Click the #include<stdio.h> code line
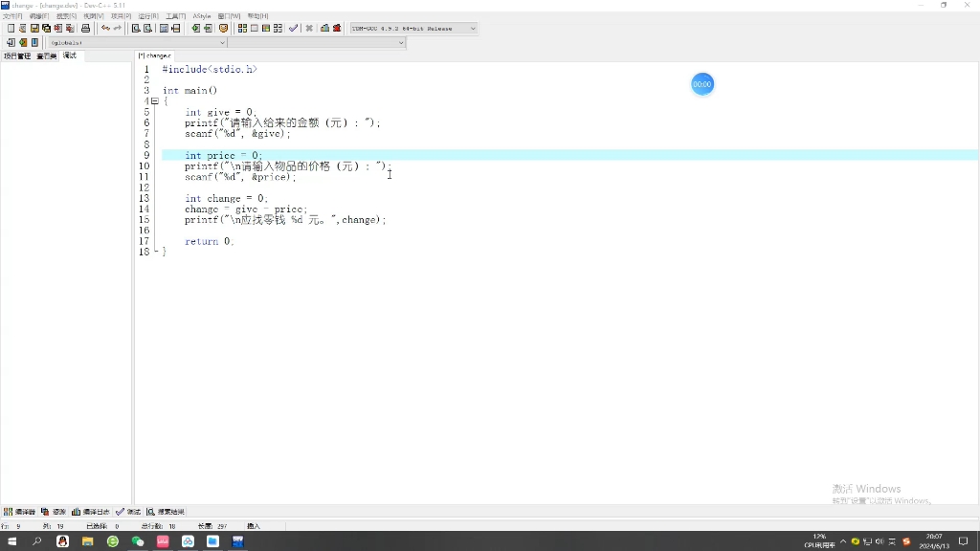 click(x=210, y=69)
